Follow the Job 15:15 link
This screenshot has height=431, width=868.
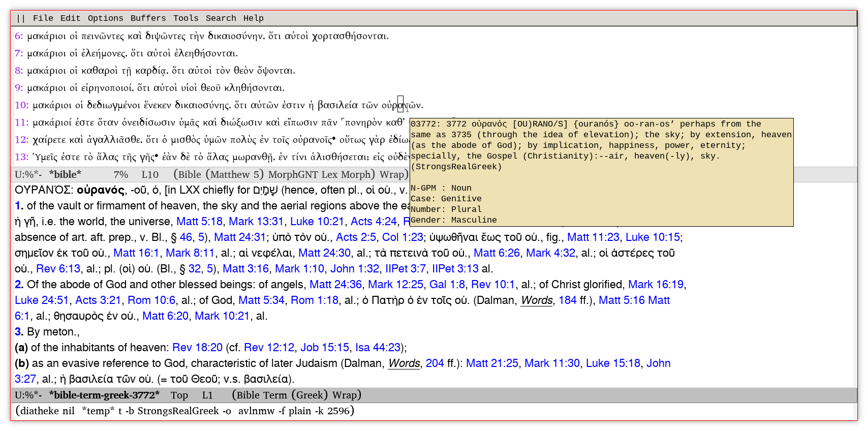pyautogui.click(x=324, y=348)
